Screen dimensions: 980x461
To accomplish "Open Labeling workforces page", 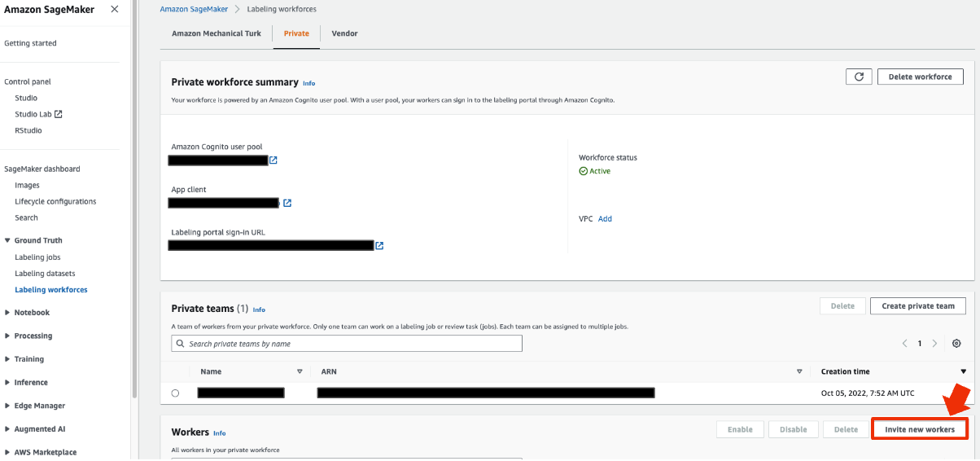I will pos(51,290).
